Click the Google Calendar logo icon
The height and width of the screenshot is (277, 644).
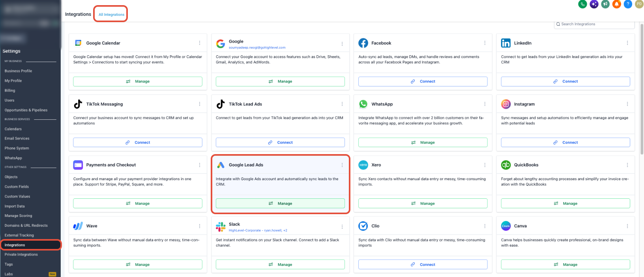(x=78, y=43)
